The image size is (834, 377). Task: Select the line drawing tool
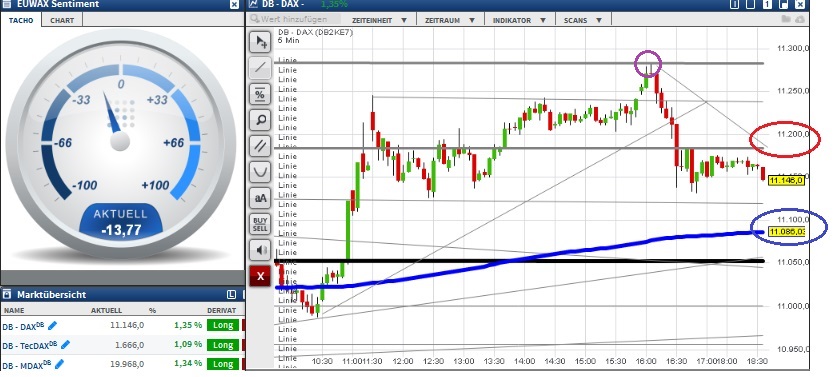tap(260, 68)
